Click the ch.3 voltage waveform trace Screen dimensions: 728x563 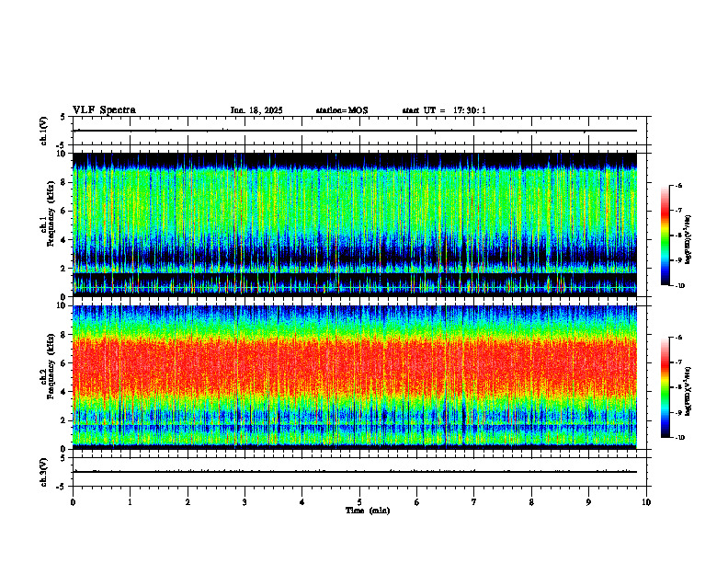point(355,472)
